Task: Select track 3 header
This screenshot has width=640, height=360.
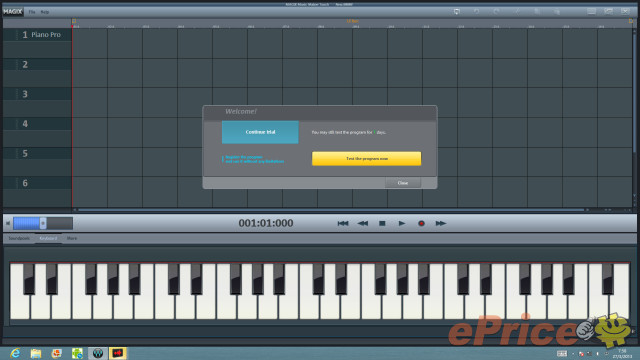Action: click(x=37, y=94)
